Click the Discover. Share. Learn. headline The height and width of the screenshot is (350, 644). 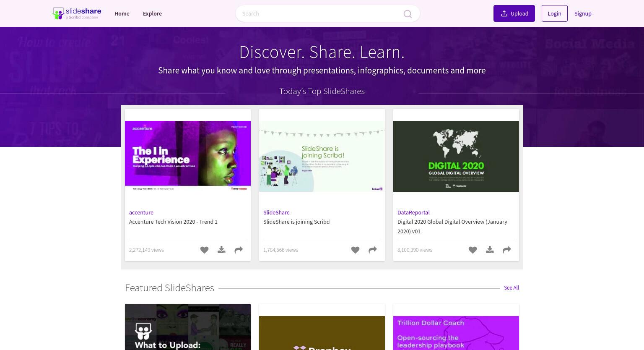tap(322, 52)
